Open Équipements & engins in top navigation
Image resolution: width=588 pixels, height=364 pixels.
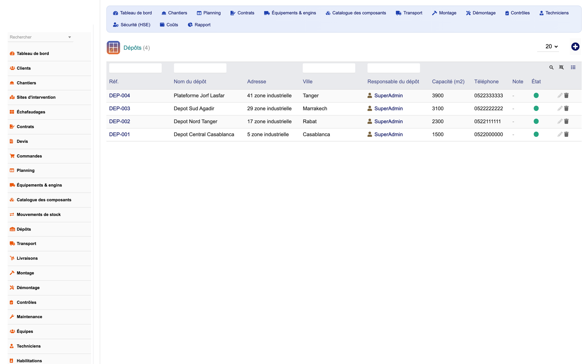(x=290, y=13)
